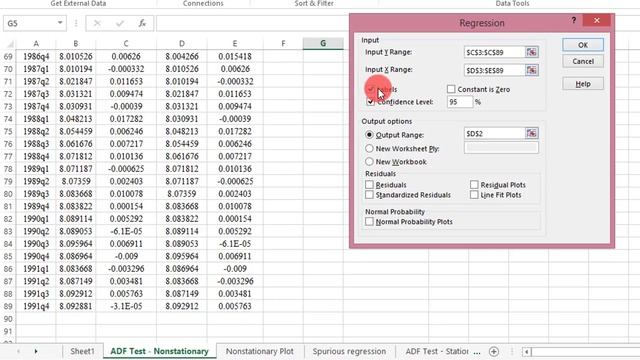Click cell B74 value 8.048213
Image resolution: width=640 pixels, height=360 pixels.
(x=76, y=119)
